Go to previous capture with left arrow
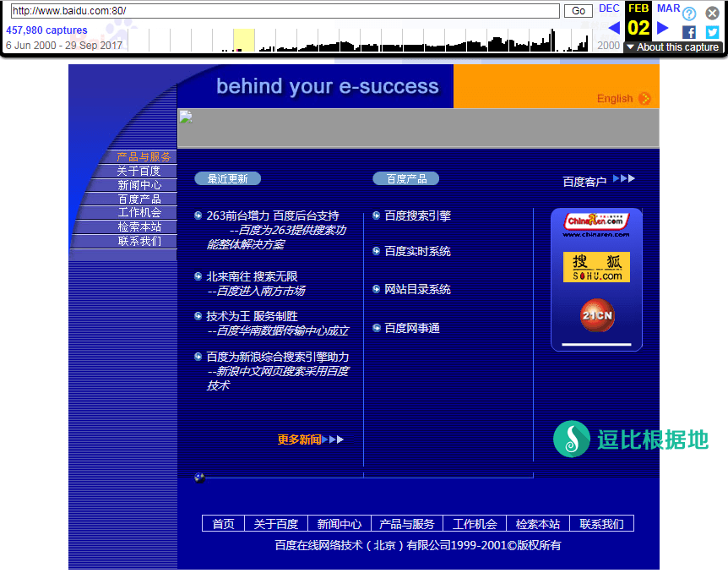Image resolution: width=728 pixels, height=584 pixels. coord(614,28)
